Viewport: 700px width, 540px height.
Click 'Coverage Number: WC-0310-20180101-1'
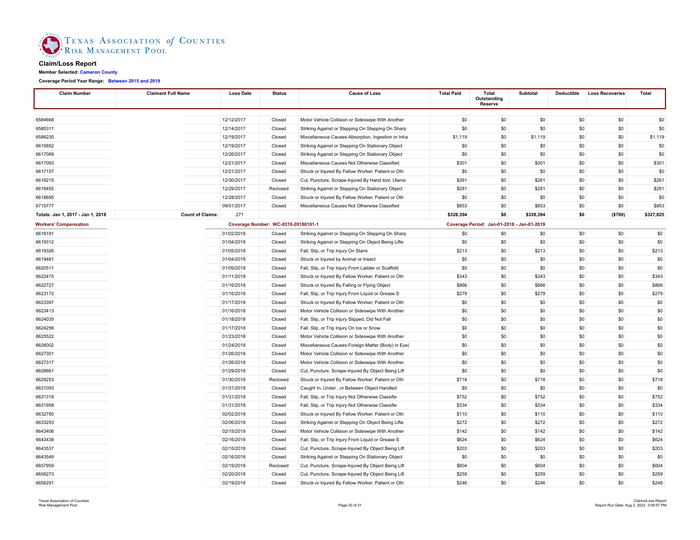(273, 224)
